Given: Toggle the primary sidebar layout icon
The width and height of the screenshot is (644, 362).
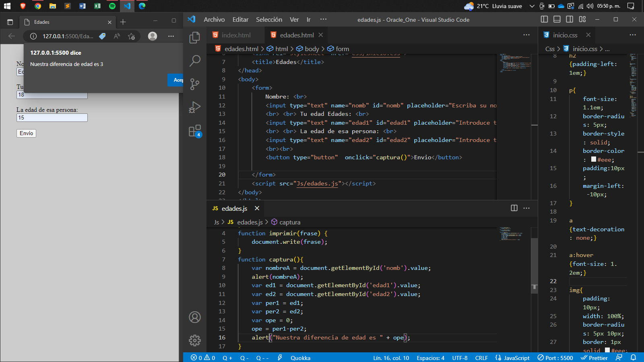Looking at the screenshot, I should click(544, 19).
